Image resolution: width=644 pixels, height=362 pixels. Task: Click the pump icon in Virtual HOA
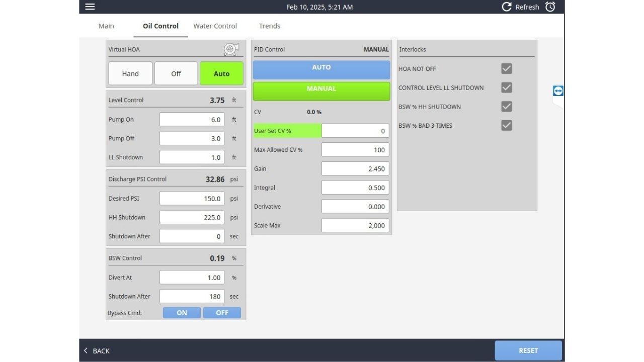(x=231, y=49)
